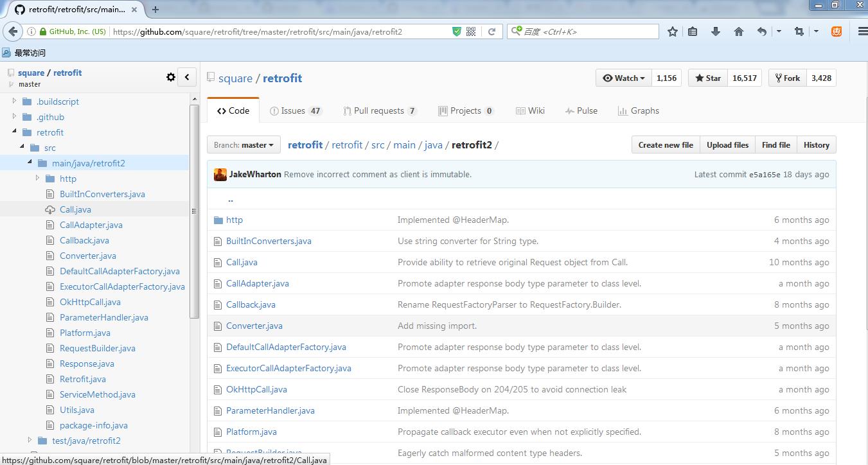Screen dimensions: 868x465
Task: Open the Graphs tab
Action: [x=639, y=110]
